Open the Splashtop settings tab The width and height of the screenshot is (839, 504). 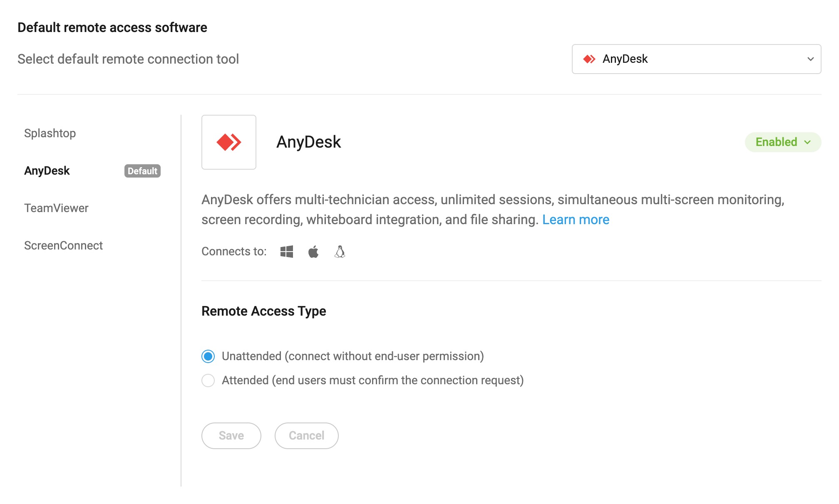(50, 133)
